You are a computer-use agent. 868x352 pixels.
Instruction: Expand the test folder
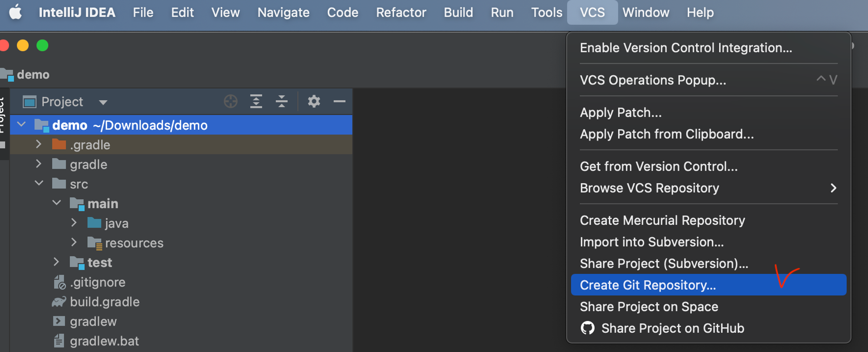click(56, 262)
